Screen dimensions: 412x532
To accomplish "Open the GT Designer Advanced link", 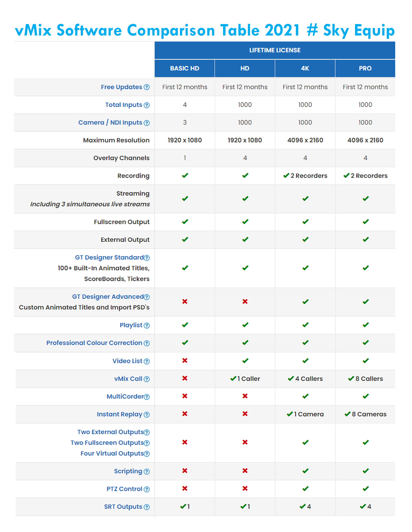I will coord(108,297).
